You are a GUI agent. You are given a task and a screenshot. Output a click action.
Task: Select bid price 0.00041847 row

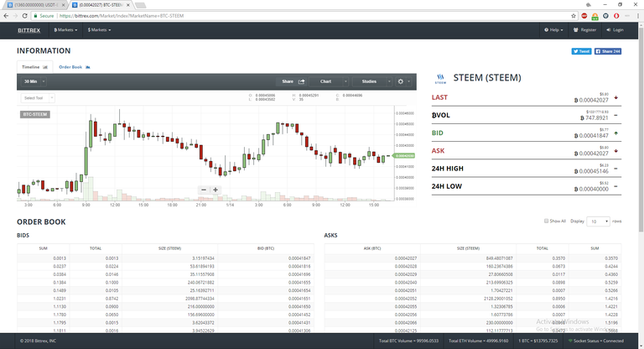click(165, 258)
